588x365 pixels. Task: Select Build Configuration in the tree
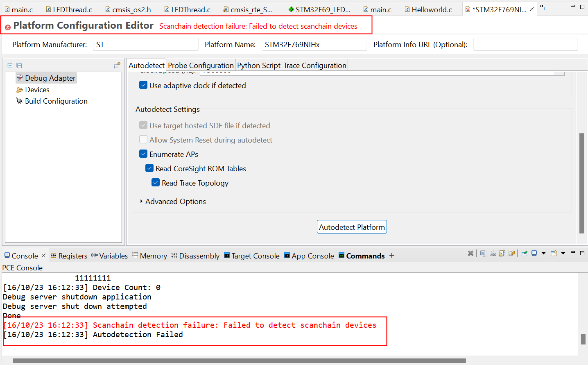[x=56, y=101]
